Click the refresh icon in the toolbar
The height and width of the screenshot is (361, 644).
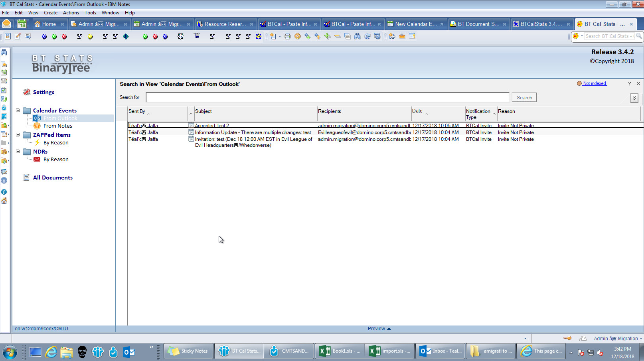pyautogui.click(x=367, y=36)
